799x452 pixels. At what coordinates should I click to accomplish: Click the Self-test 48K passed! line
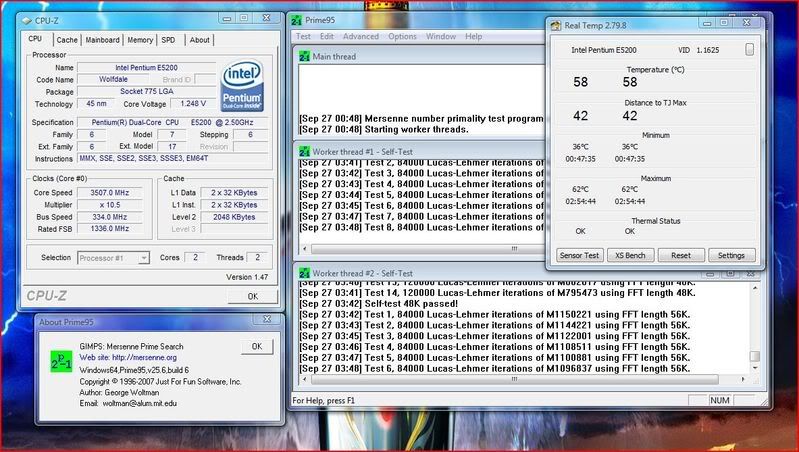379,304
